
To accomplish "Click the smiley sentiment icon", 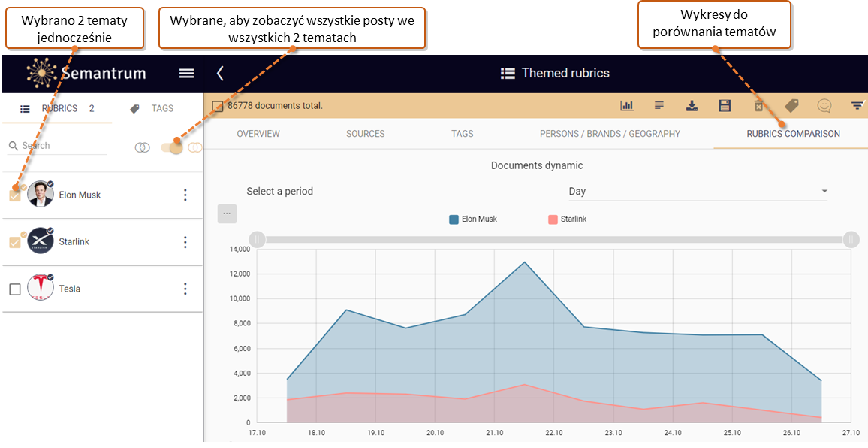I will [x=824, y=105].
